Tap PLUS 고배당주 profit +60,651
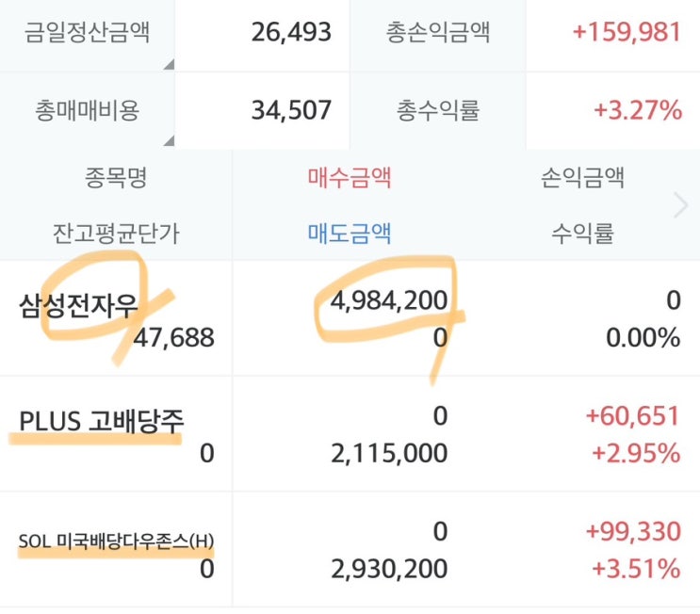 [633, 416]
